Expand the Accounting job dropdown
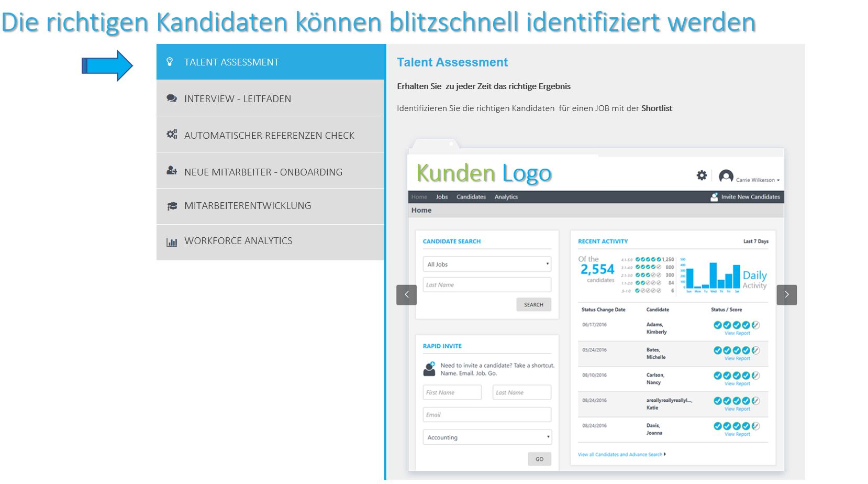868x484 pixels. (487, 437)
